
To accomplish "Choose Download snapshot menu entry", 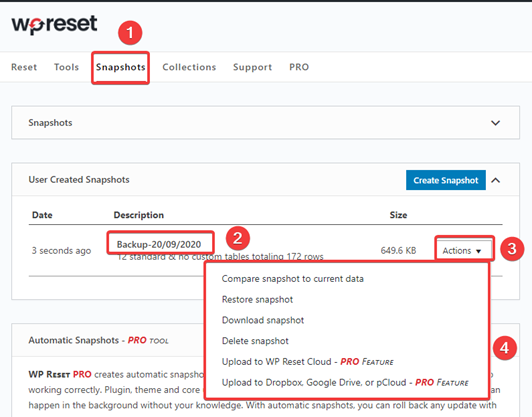I will pos(263,320).
